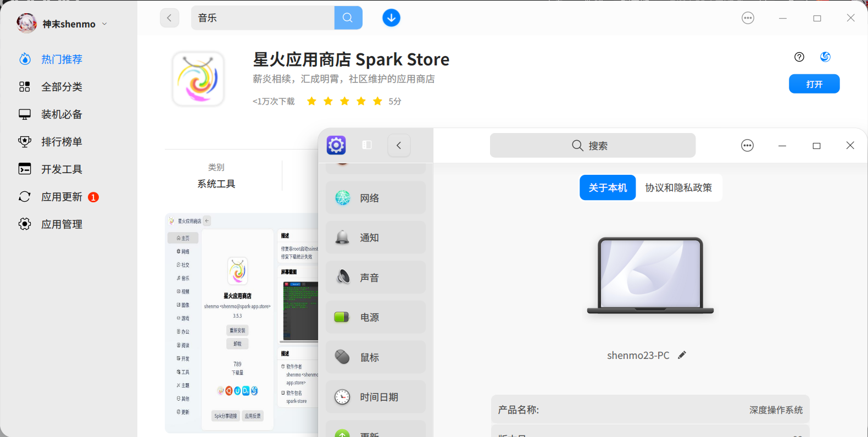Click the mouse icon of 鼠标
This screenshot has width=868, height=437.
(342, 357)
